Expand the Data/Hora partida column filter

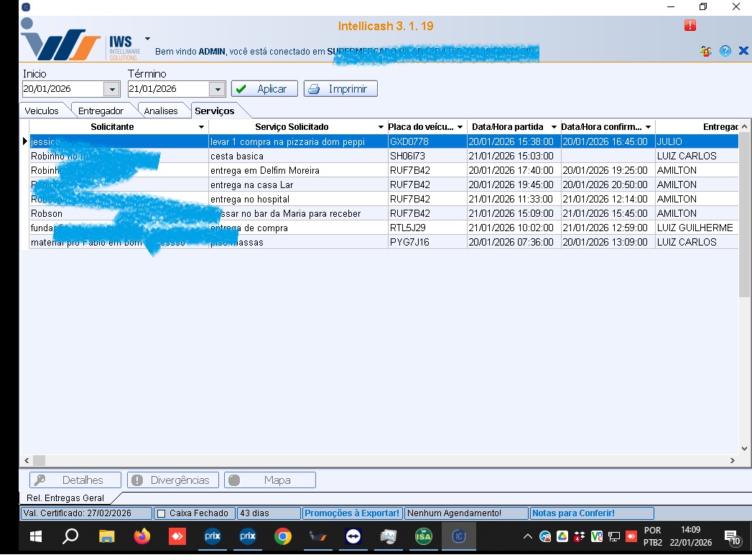(x=553, y=128)
